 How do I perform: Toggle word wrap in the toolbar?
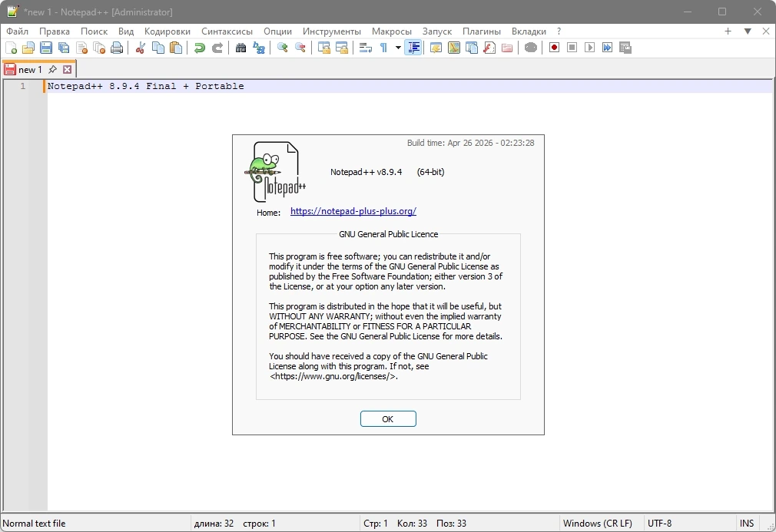click(x=366, y=48)
